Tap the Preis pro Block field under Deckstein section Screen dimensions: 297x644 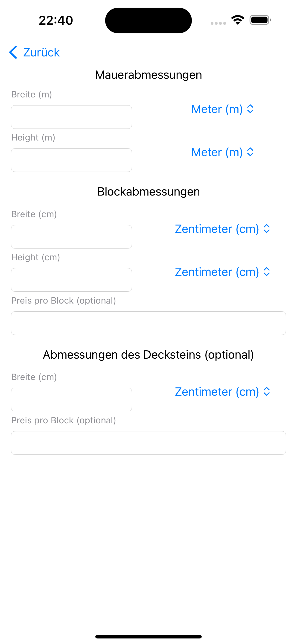[x=148, y=443]
